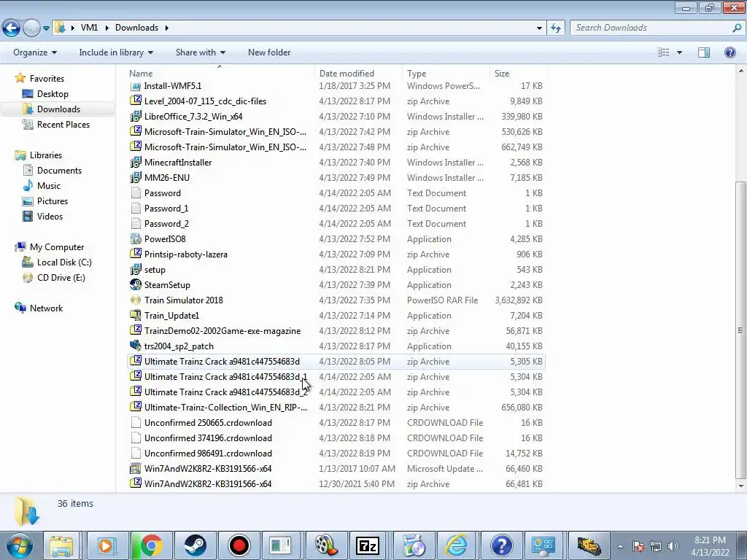This screenshot has height=560, width=747.
Task: Select the Password_1 text document
Action: (166, 208)
